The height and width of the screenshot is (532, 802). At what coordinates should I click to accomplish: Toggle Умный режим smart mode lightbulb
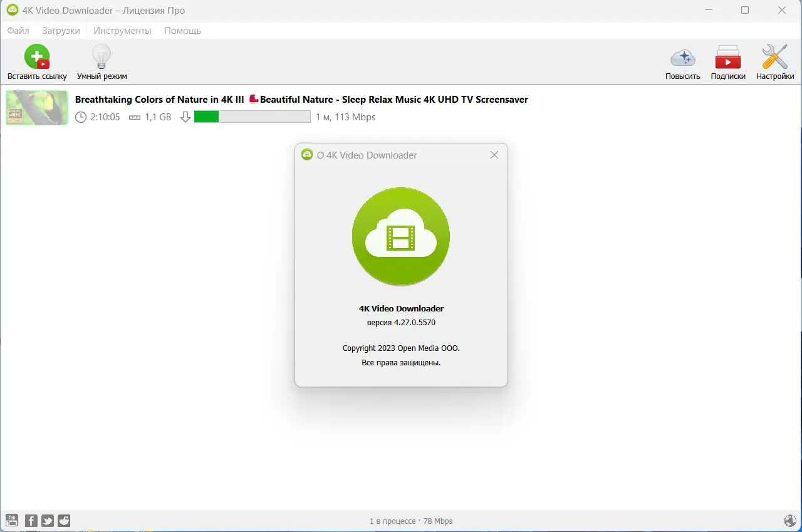pyautogui.click(x=102, y=62)
